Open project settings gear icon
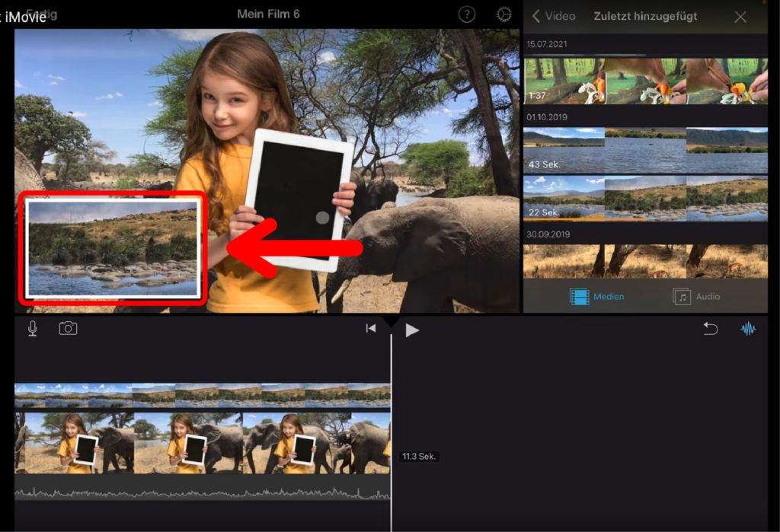The width and height of the screenshot is (780, 532). click(503, 14)
